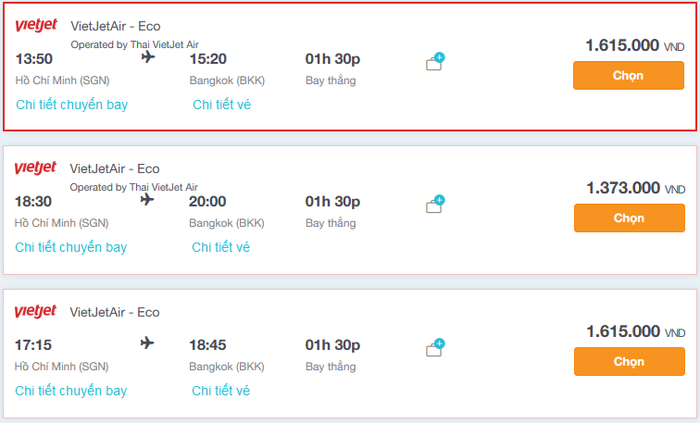The width and height of the screenshot is (700, 423).
Task: Click the airplane icon on the 18:30 flight
Action: pyautogui.click(x=147, y=199)
